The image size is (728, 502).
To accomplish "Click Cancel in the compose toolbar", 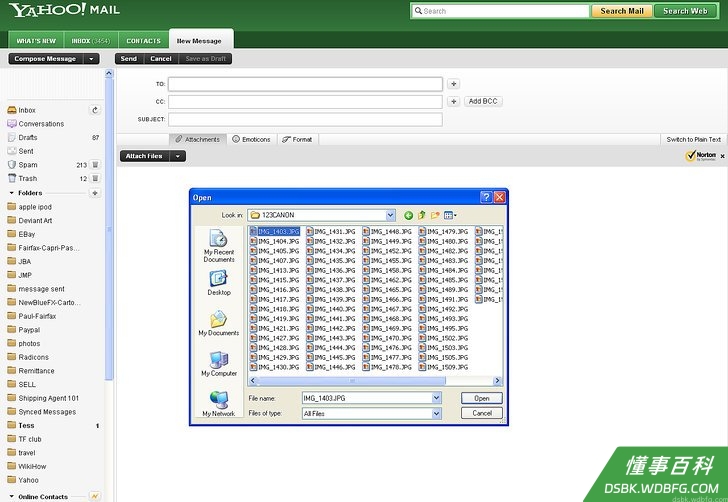I will click(161, 59).
